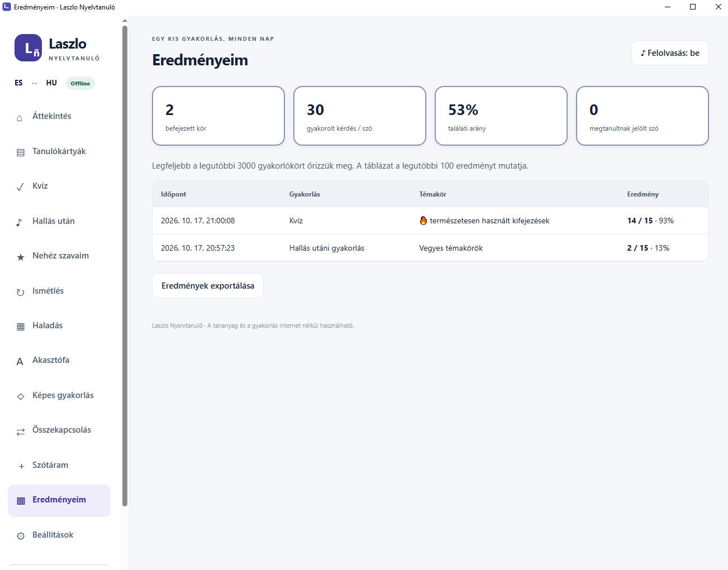Click the '14 / 15 · 93%' result
Viewport: 728px width, 570px height.
[650, 221]
